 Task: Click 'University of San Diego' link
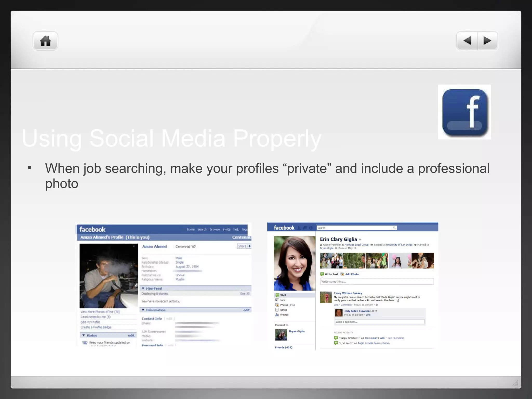coord(399,245)
